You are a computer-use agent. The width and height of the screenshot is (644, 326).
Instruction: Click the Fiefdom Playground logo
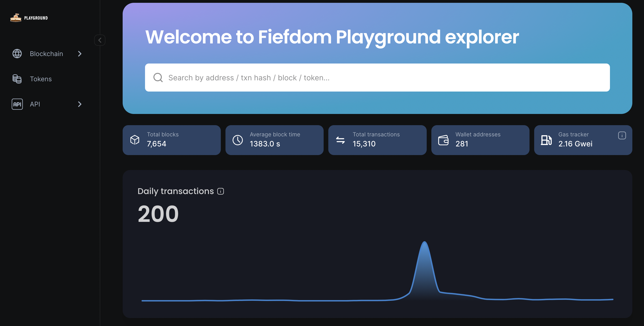pos(29,18)
